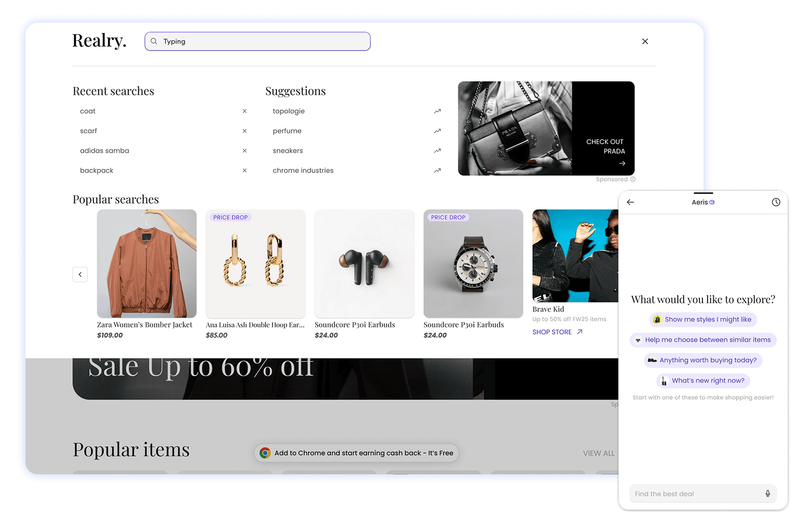812x523 pixels.
Task: Select recent search 'backpack'
Action: click(x=97, y=171)
